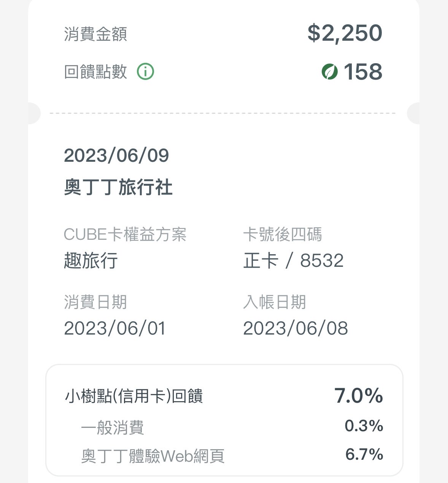Tap the info icon beside 回饋點數
This screenshot has height=483, width=448.
click(145, 72)
